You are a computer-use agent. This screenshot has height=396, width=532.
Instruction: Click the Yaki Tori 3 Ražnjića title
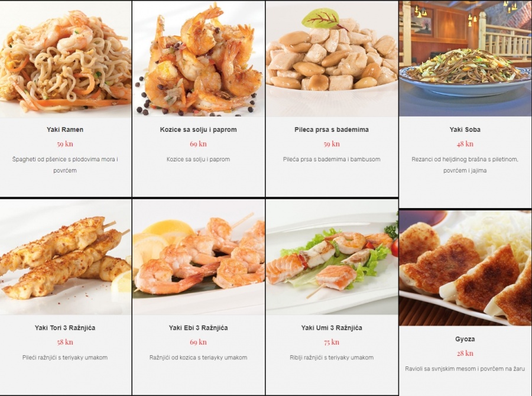65,328
